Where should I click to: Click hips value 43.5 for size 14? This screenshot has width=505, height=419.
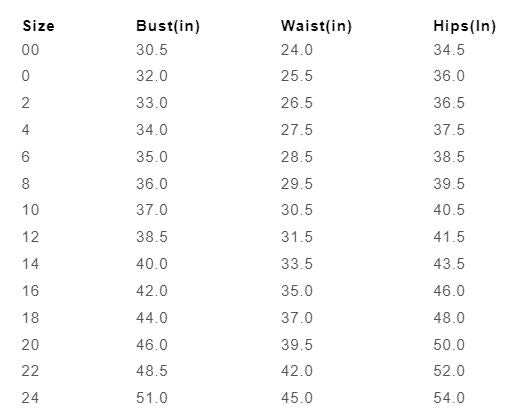click(x=449, y=264)
